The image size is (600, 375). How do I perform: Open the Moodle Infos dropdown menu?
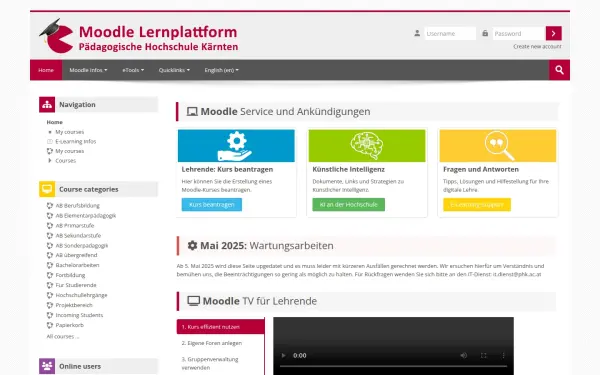[x=88, y=70]
